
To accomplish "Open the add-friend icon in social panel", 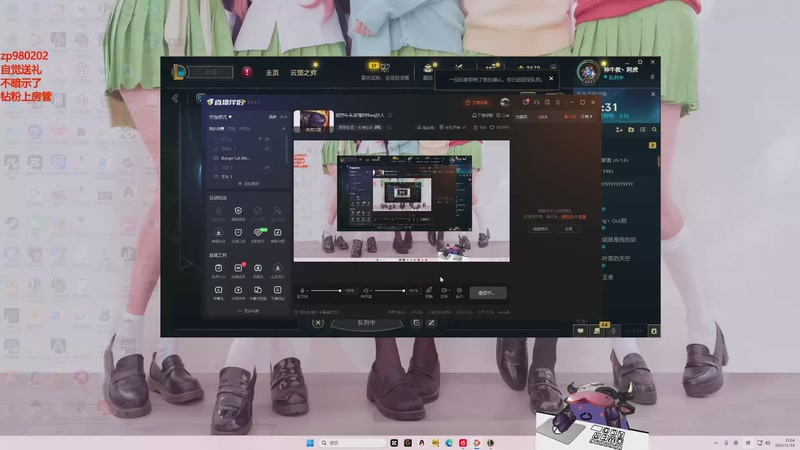I will tap(619, 130).
